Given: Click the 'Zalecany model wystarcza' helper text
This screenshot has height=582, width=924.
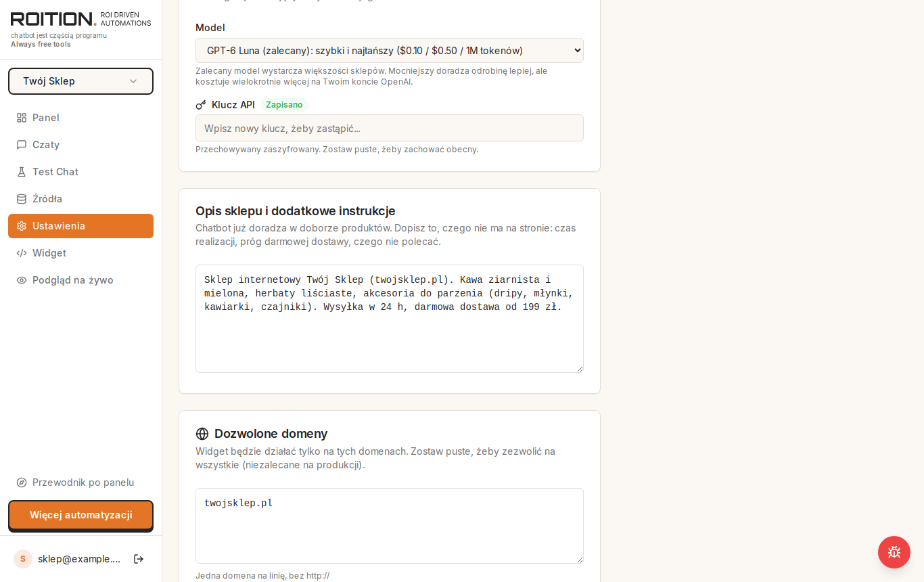Looking at the screenshot, I should 371,76.
